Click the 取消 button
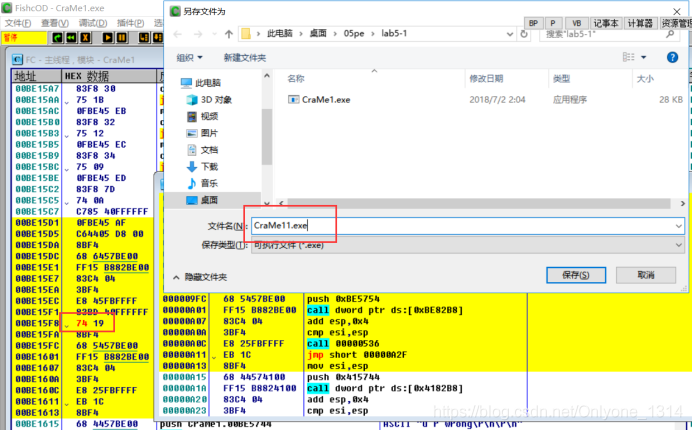Image resolution: width=692 pixels, height=430 pixels. pos(646,275)
